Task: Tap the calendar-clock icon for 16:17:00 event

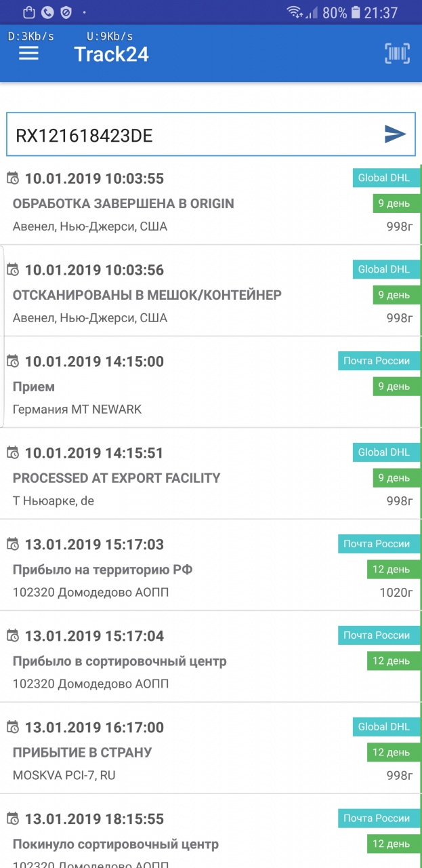Action: [x=13, y=728]
